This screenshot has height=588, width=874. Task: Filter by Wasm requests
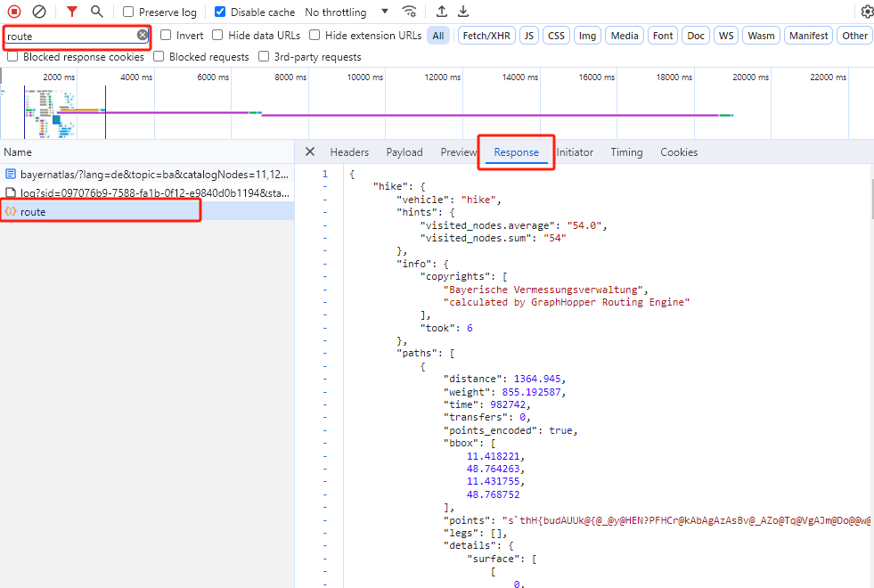pyautogui.click(x=761, y=36)
